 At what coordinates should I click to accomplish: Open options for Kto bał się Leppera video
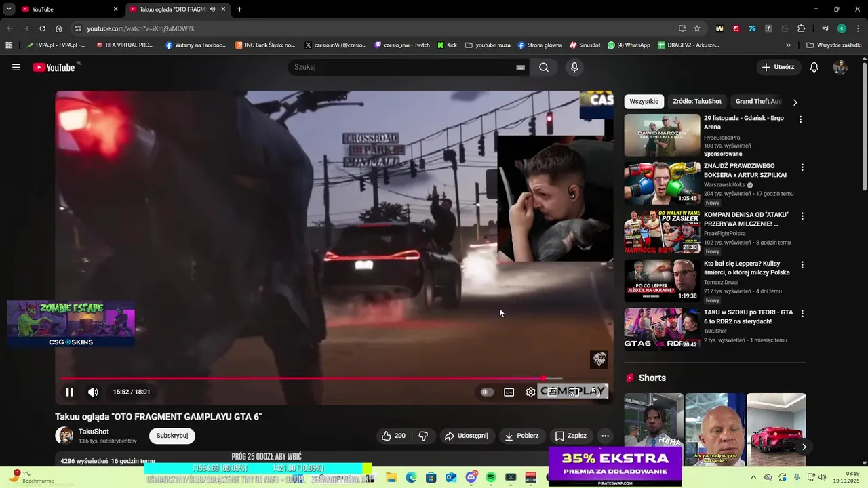[x=802, y=265]
